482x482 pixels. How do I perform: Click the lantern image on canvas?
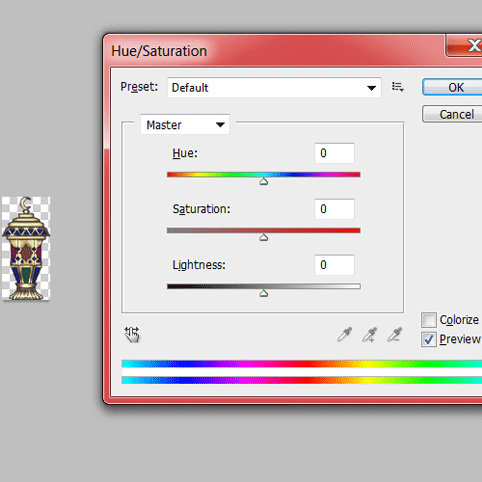[26, 248]
